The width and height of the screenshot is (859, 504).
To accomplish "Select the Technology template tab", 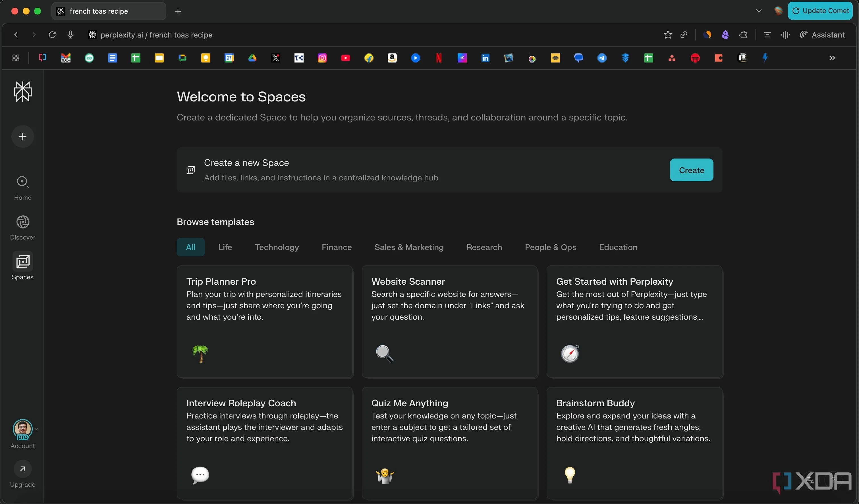I will coord(277,247).
